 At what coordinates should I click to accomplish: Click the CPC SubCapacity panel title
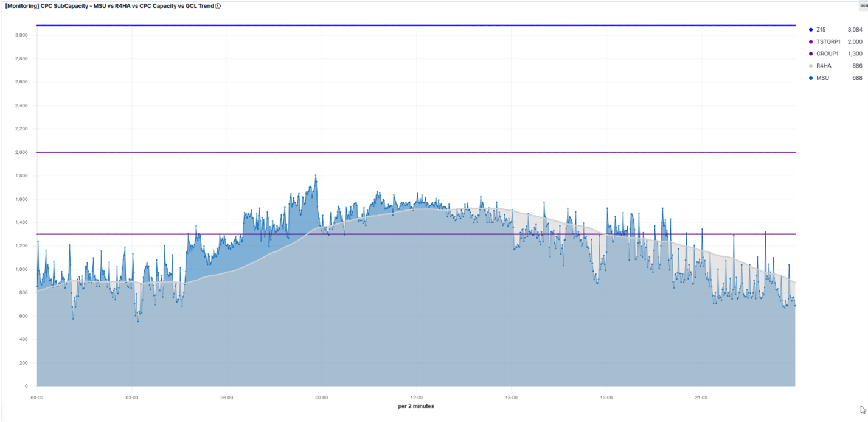109,6
